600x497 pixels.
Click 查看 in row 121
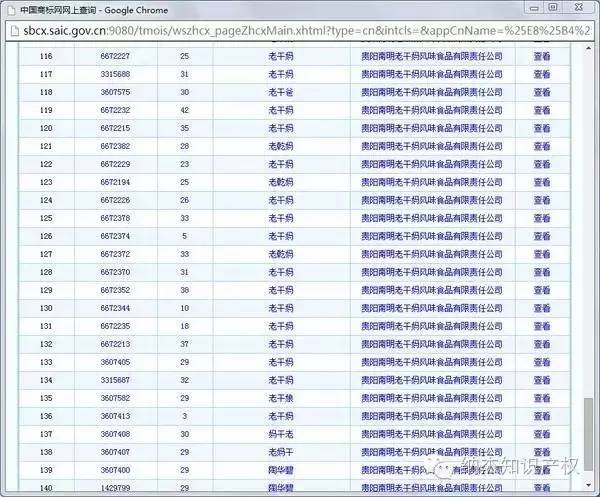pyautogui.click(x=541, y=146)
